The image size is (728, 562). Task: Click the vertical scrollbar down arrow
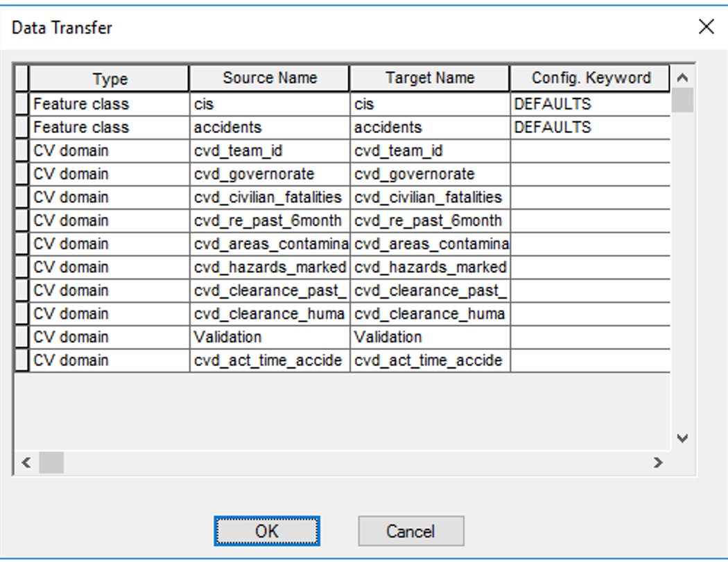coord(682,438)
